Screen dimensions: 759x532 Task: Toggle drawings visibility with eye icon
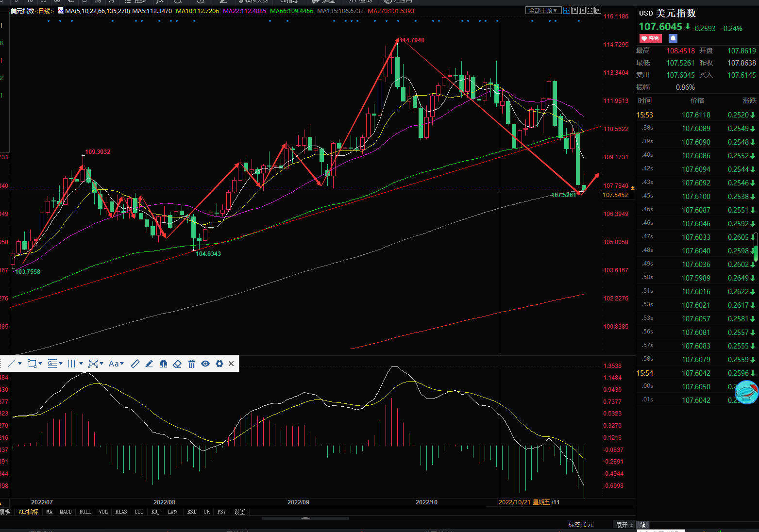(x=205, y=364)
